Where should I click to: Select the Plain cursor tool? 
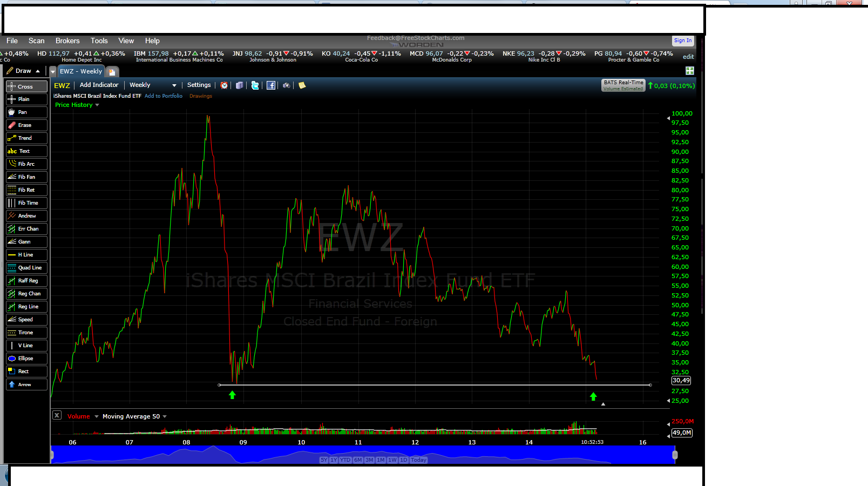(26, 99)
